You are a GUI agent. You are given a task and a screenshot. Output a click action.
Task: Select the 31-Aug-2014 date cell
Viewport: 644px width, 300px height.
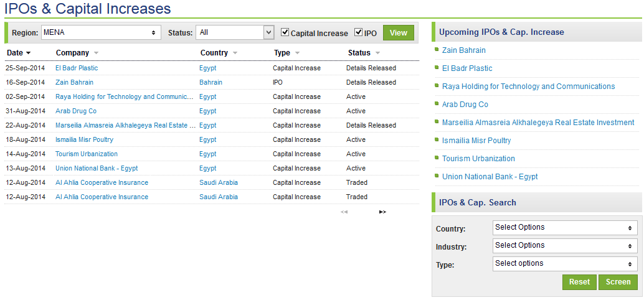point(26,111)
